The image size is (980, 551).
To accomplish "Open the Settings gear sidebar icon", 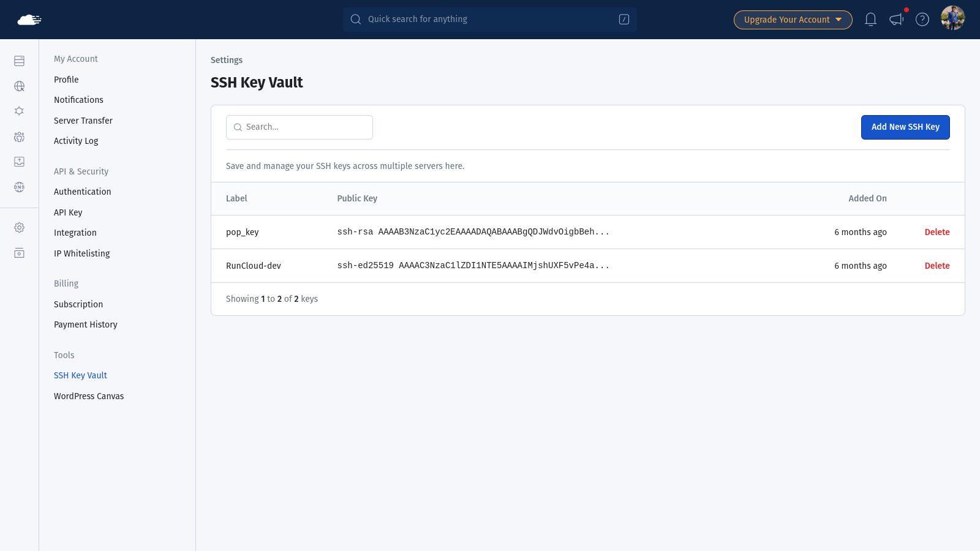I will click(20, 228).
